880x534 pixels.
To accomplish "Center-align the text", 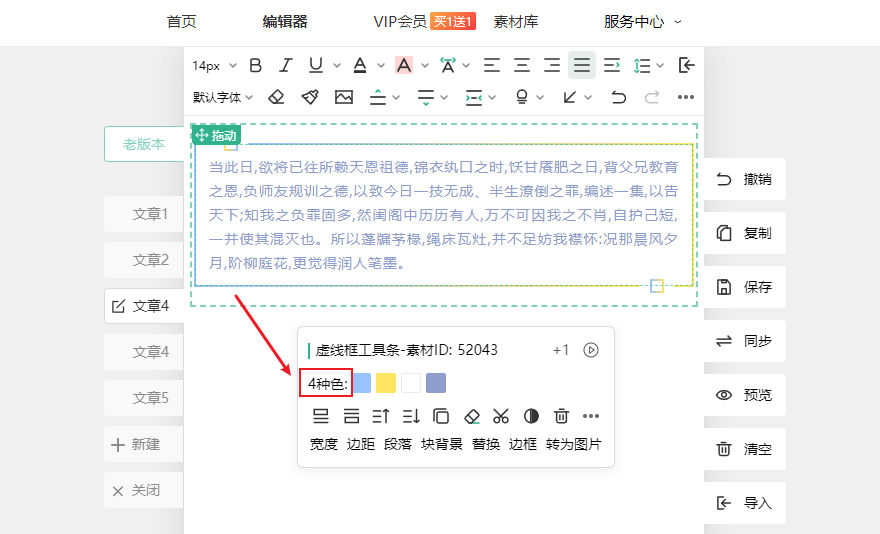I will 522,66.
